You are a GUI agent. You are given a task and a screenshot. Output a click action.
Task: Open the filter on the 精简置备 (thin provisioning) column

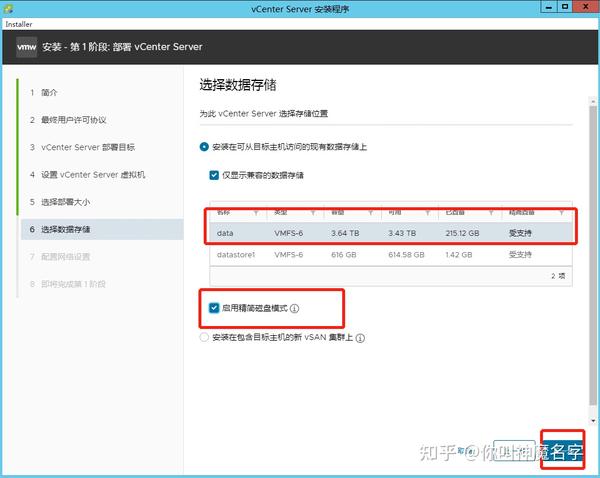coord(561,213)
